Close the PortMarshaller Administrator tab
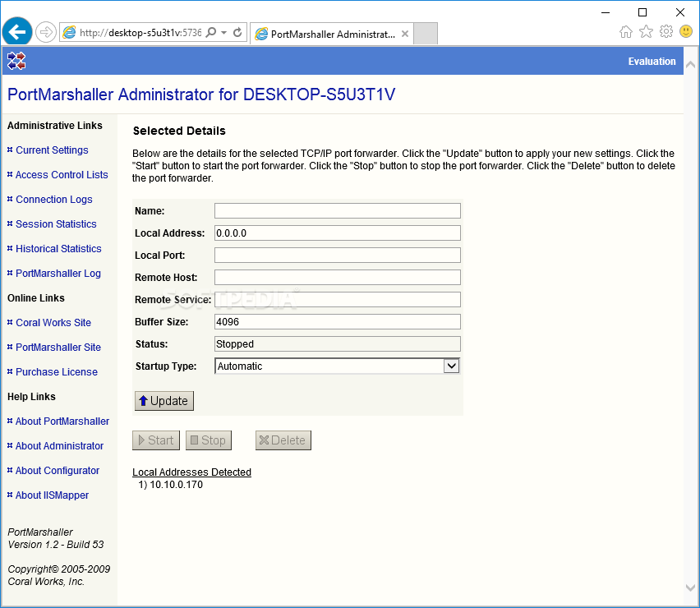 click(x=405, y=34)
